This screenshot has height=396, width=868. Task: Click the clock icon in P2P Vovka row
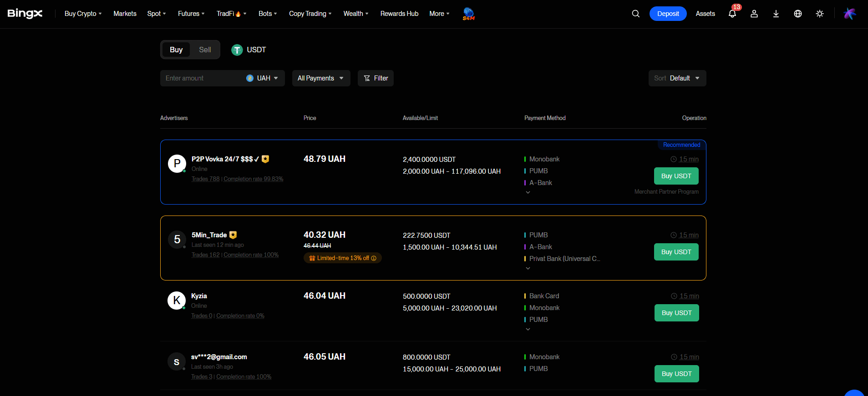(x=674, y=159)
